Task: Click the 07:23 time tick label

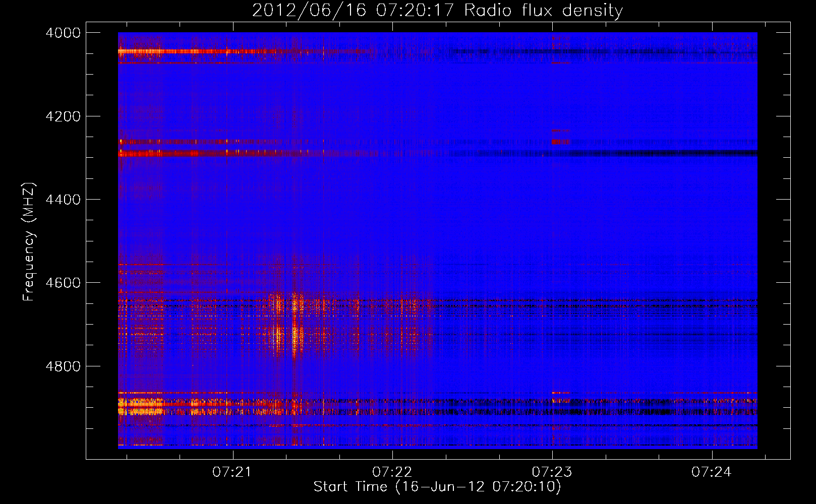Action: click(552, 472)
